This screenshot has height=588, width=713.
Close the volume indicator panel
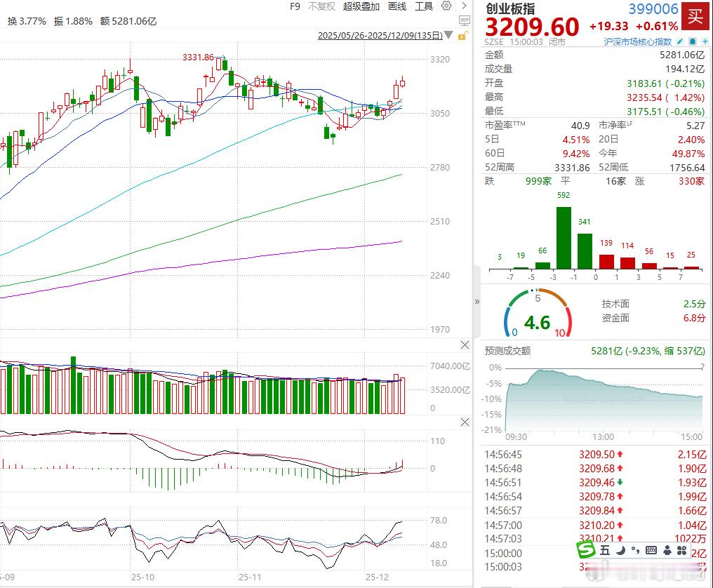pos(465,345)
